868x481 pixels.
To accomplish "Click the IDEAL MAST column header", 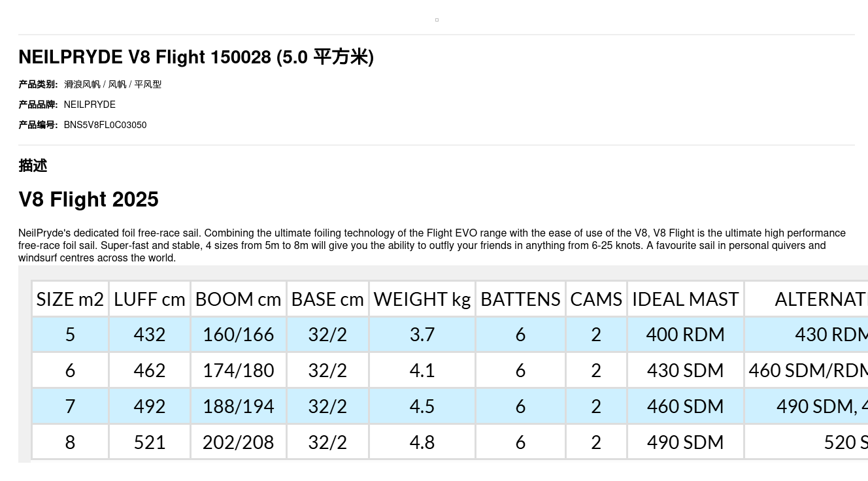I will pos(685,299).
